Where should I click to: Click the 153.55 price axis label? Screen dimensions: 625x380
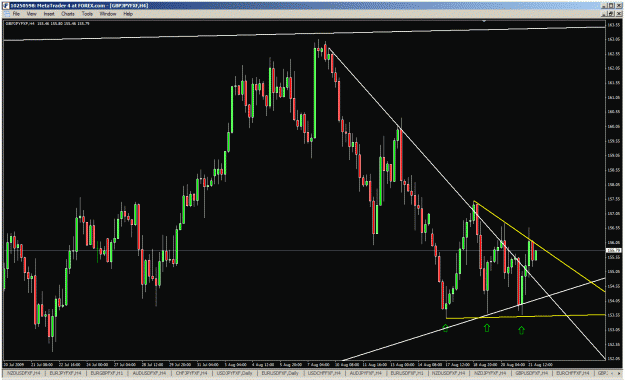click(x=613, y=315)
